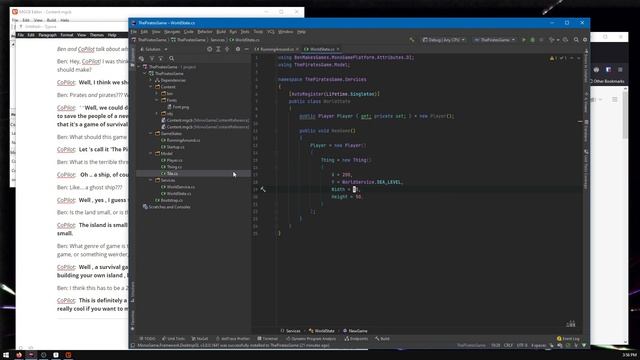Open IDE settings gear in top toolbar
Image resolution: width=640 pixels, height=360 pixels.
coord(584,40)
